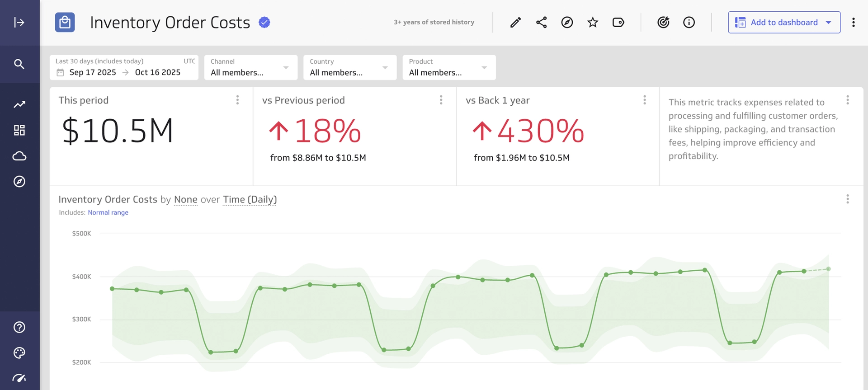Open search from the sidebar
The image size is (868, 390).
19,64
